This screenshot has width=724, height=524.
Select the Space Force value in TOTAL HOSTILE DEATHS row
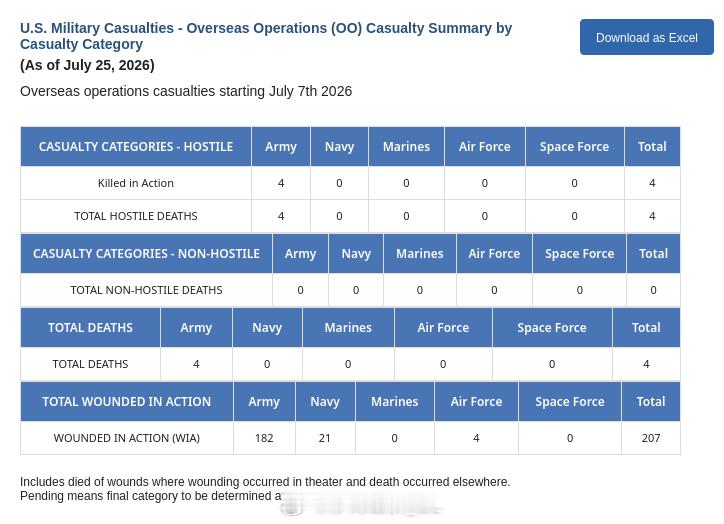pos(574,216)
